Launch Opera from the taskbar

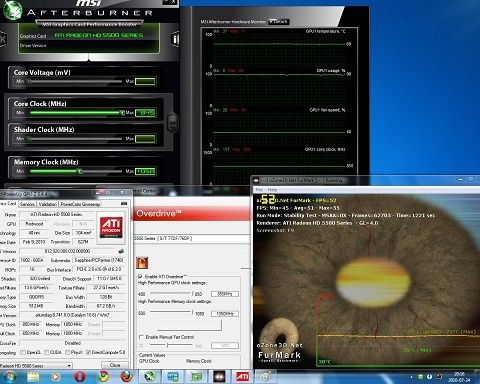(x=79, y=377)
